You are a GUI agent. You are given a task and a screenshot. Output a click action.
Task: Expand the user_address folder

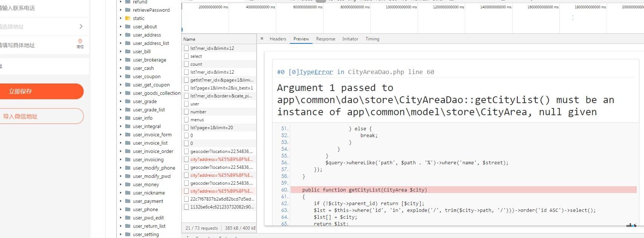pyautogui.click(x=121, y=35)
